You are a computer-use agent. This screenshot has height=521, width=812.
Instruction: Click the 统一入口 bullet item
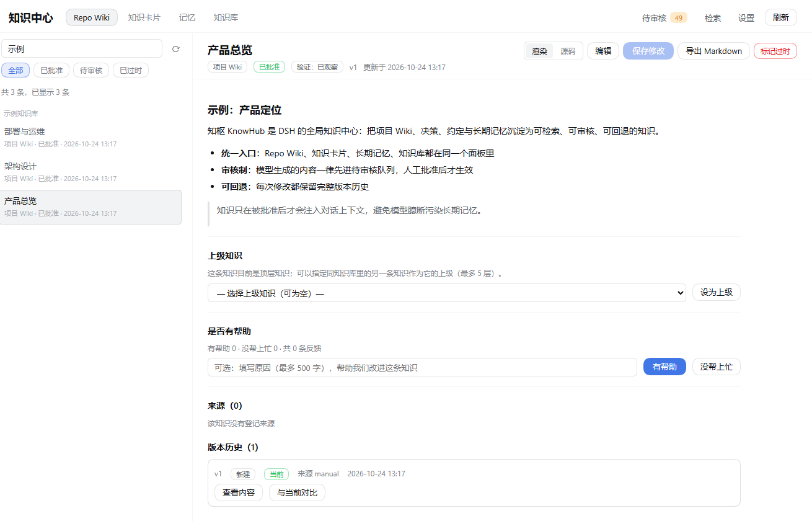(358, 153)
